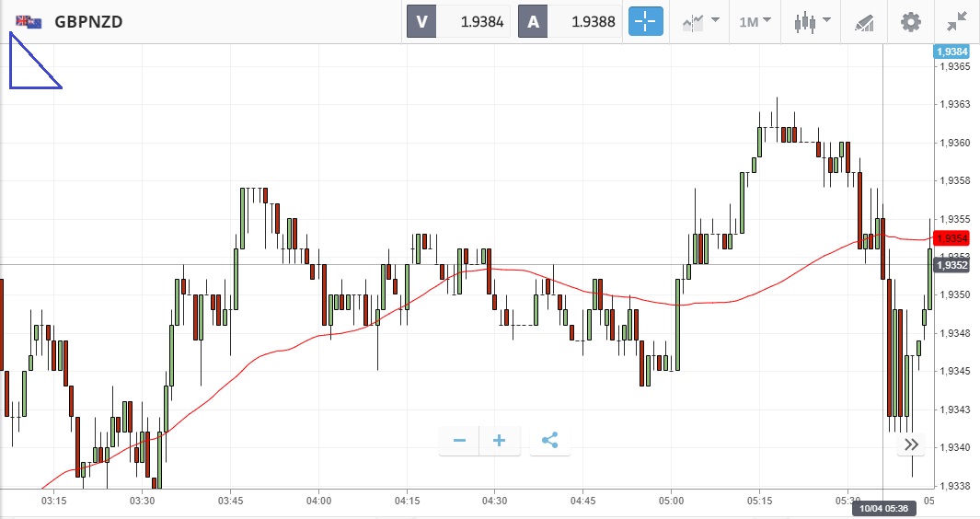Click the 1.9340 price axis label

click(955, 448)
